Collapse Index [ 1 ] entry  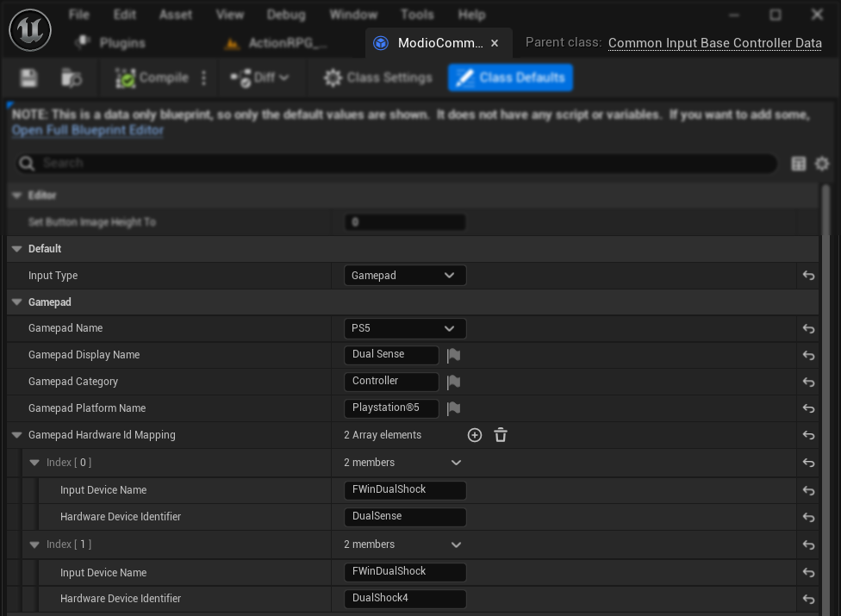(34, 544)
